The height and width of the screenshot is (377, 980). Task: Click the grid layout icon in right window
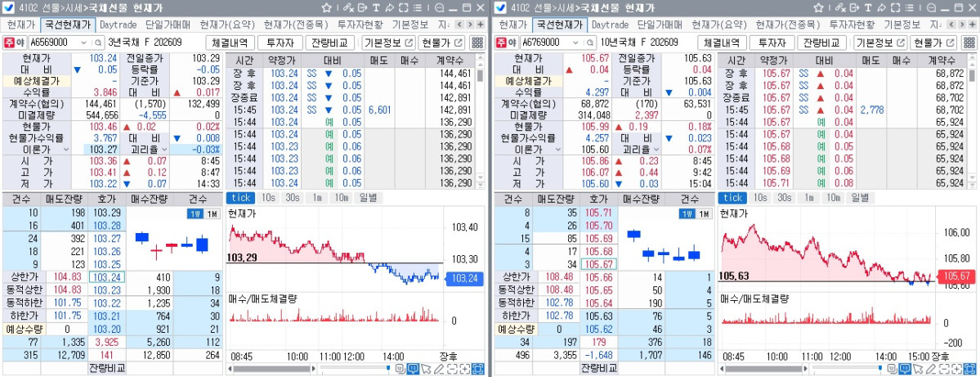tap(969, 43)
